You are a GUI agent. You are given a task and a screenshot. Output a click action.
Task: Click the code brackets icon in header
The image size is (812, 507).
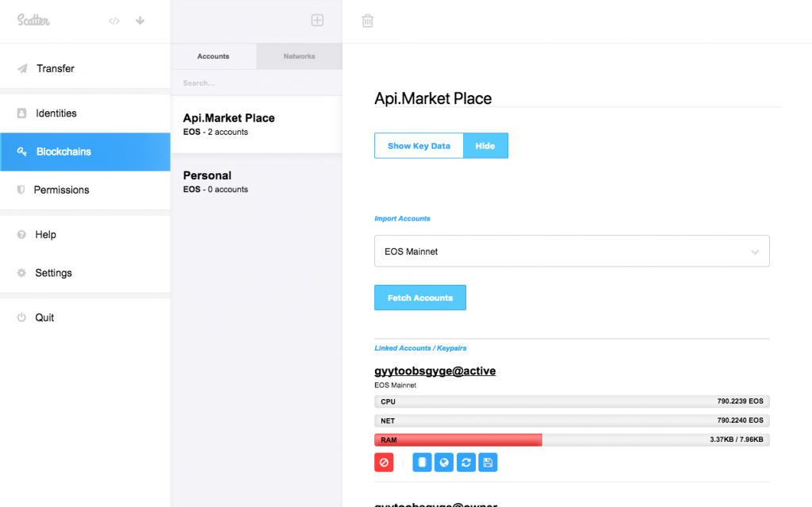pos(114,21)
